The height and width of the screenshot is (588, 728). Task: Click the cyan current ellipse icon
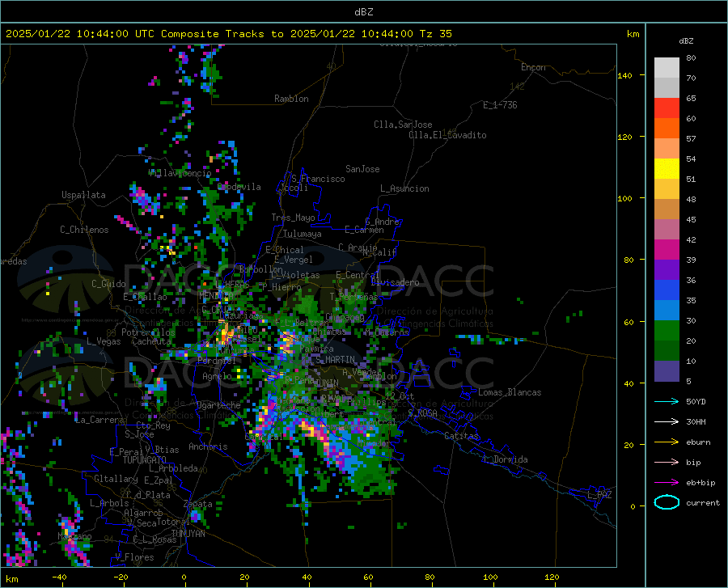pyautogui.click(x=667, y=502)
